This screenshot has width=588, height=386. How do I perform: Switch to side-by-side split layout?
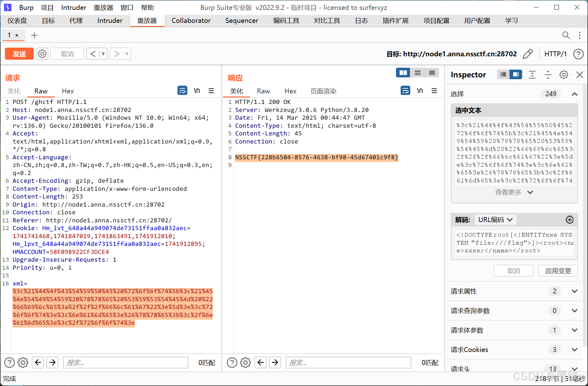[x=403, y=73]
